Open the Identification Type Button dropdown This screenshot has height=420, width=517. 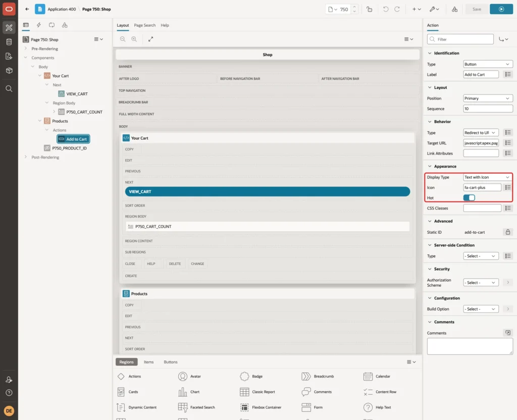point(488,64)
